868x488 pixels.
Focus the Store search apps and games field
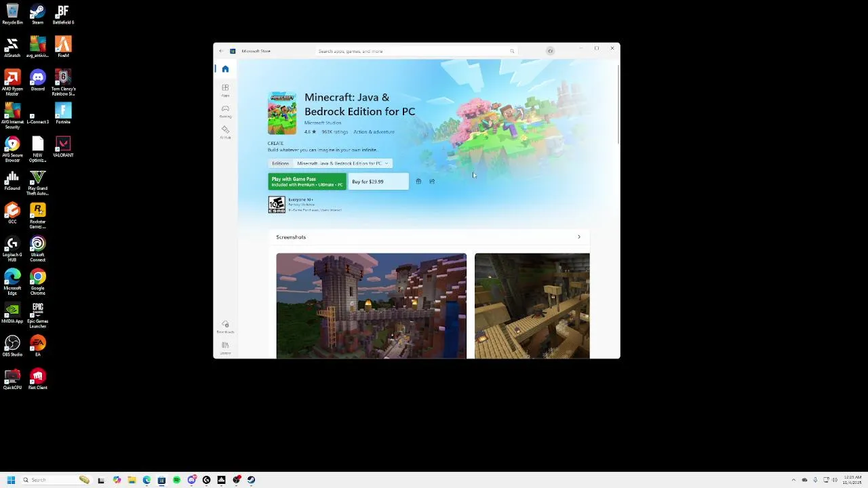(x=416, y=51)
